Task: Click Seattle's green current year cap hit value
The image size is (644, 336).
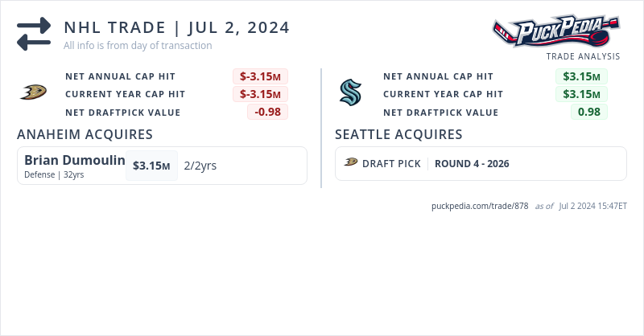Action: point(581,94)
